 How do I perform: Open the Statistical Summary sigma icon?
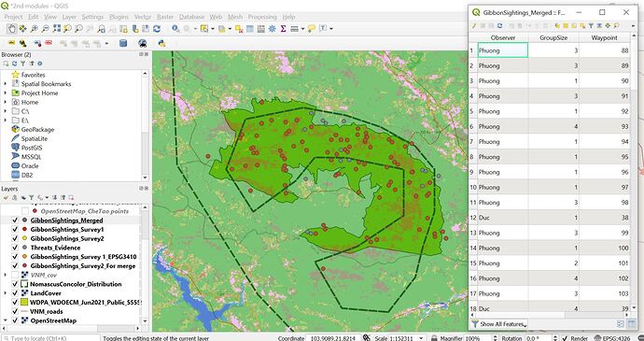(x=283, y=29)
